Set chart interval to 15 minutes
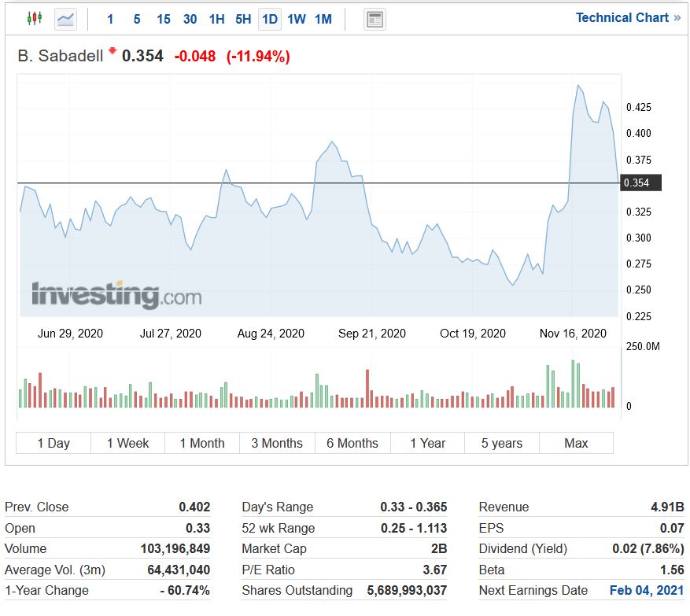This screenshot has height=616, width=690. [x=164, y=19]
